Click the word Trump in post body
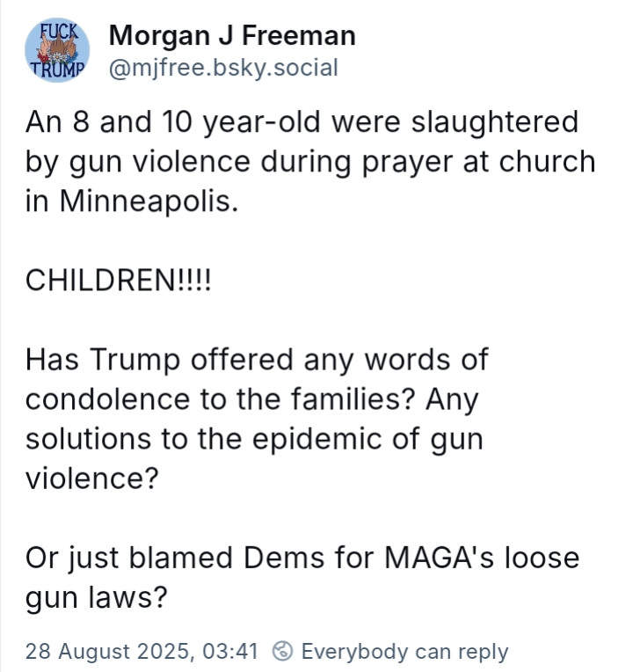Screen dimensions: 633x672 135,360
